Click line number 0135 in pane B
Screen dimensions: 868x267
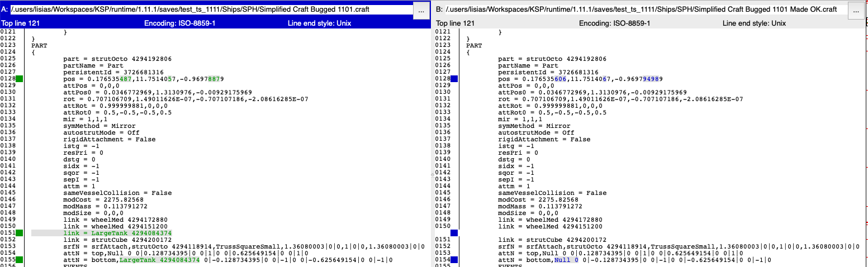point(443,126)
